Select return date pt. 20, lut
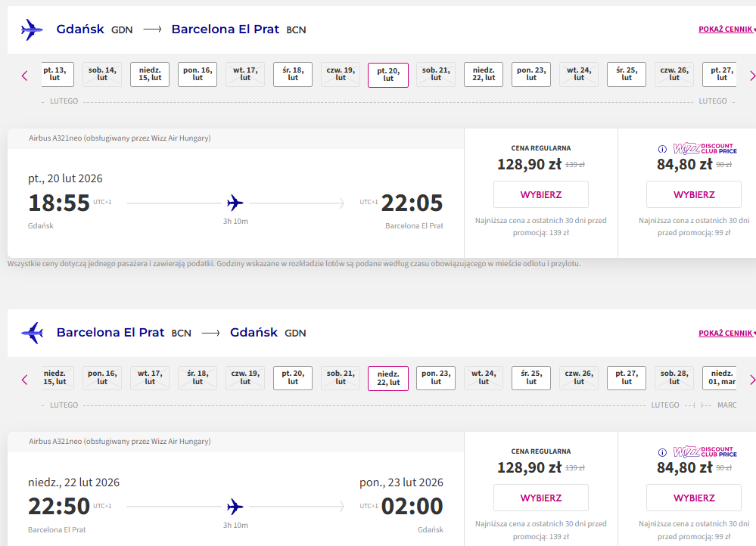This screenshot has width=756, height=546. tap(293, 378)
